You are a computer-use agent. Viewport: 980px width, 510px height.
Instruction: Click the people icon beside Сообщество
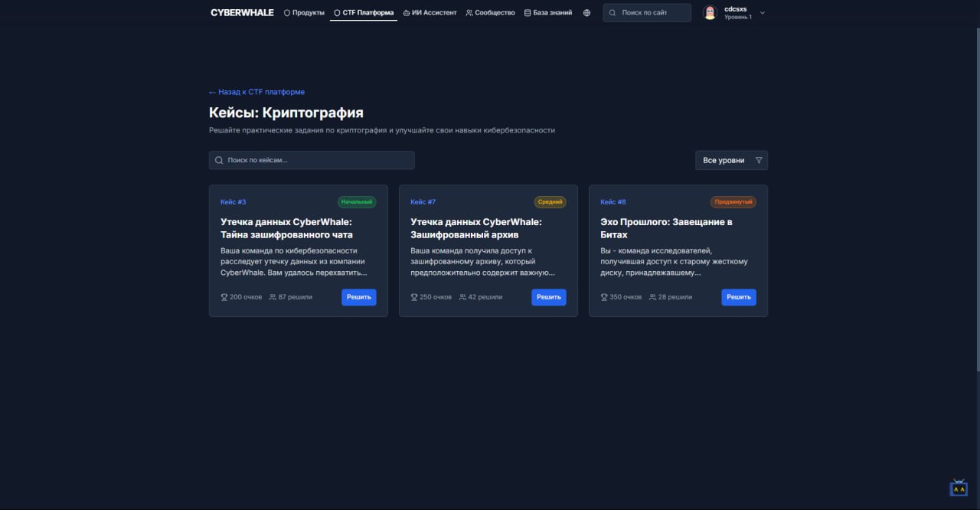469,13
